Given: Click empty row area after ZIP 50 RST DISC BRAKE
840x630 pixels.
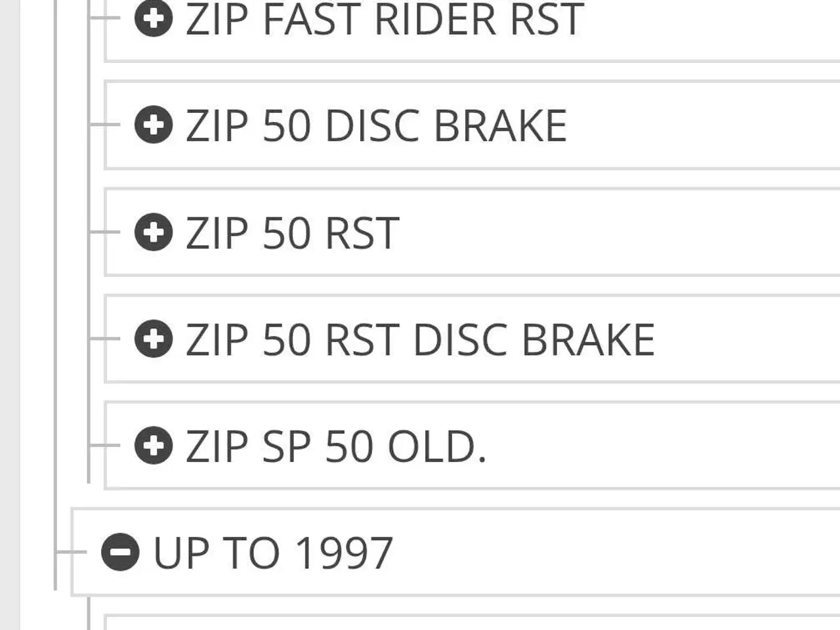Looking at the screenshot, I should point(748,339).
